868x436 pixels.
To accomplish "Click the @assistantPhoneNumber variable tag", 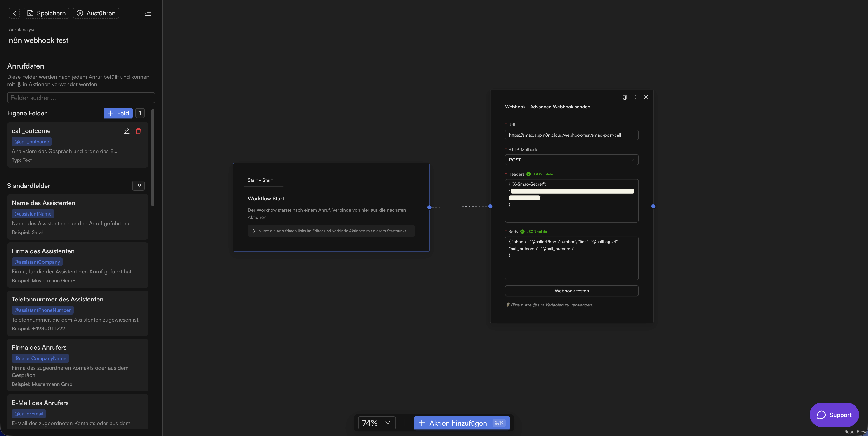I will 42,310.
